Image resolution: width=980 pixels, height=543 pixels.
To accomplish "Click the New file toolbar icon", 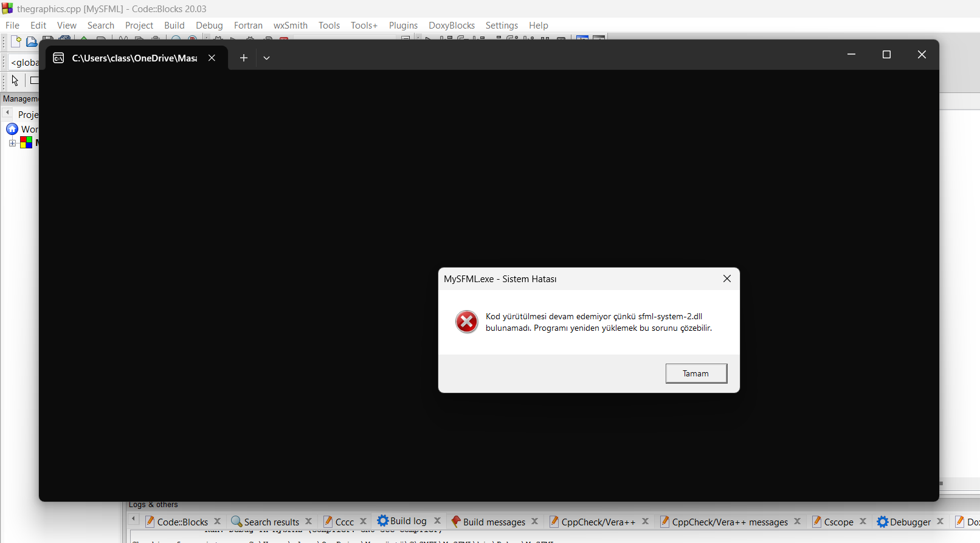I will coord(16,41).
